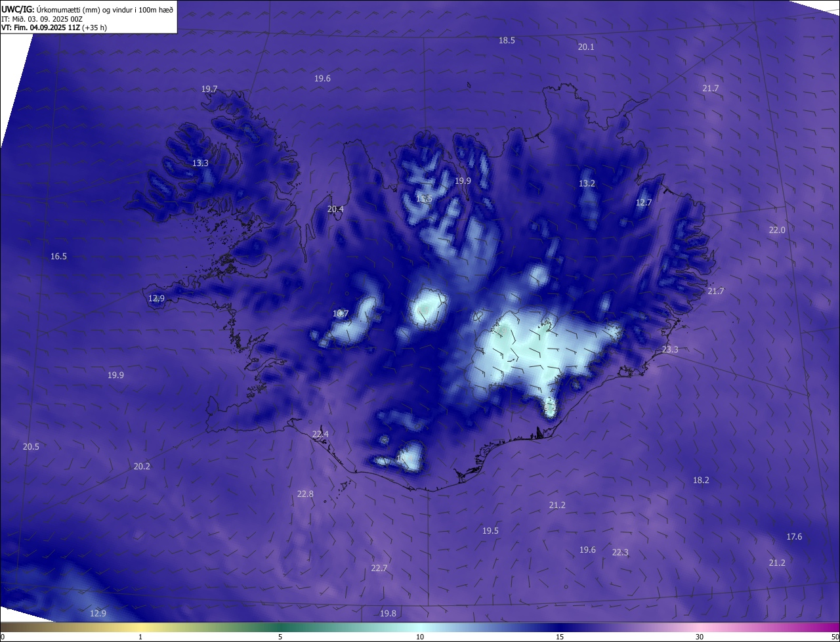840x642 pixels.
Task: Pick the 13.3 value over the Westfjords
Action: [x=200, y=163]
